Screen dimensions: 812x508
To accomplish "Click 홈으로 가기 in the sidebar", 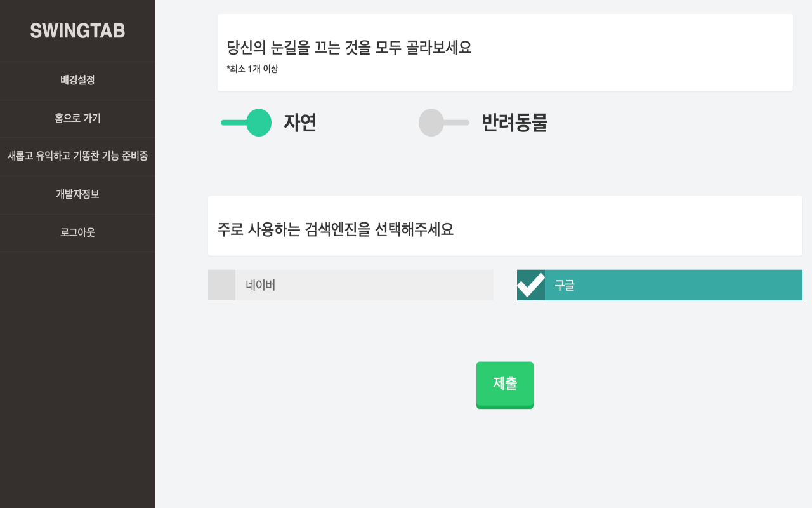I will (x=77, y=119).
